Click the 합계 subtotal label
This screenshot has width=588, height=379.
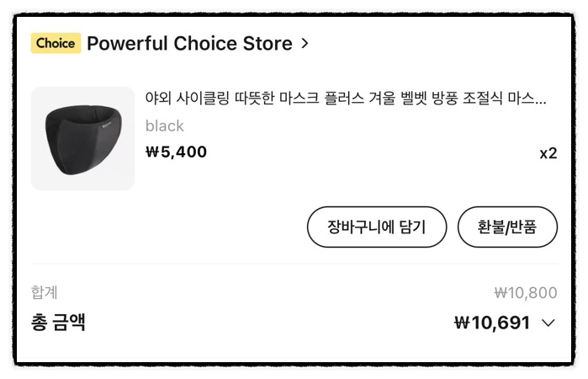pyautogui.click(x=45, y=292)
